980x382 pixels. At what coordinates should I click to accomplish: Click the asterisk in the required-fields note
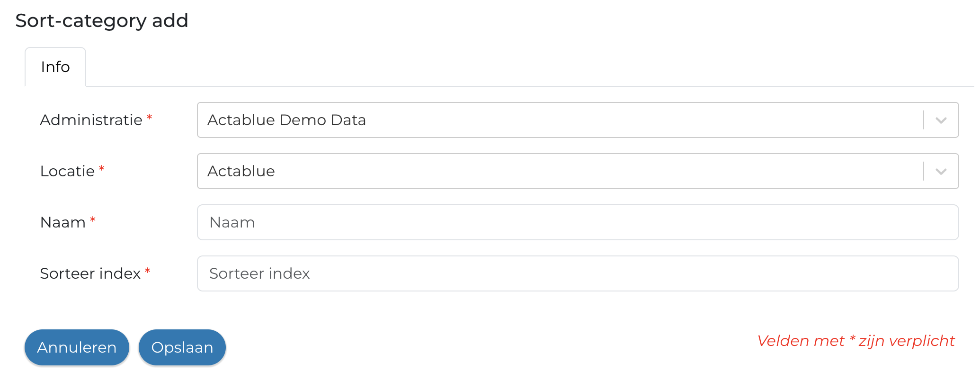pyautogui.click(x=852, y=338)
